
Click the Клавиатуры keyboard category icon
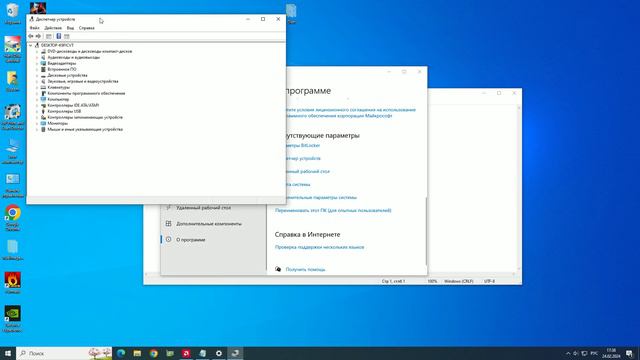pyautogui.click(x=43, y=87)
